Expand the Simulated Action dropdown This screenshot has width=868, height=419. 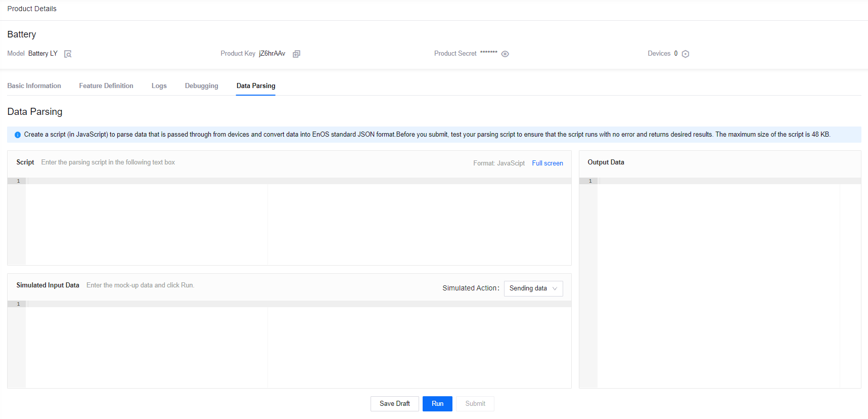[533, 288]
